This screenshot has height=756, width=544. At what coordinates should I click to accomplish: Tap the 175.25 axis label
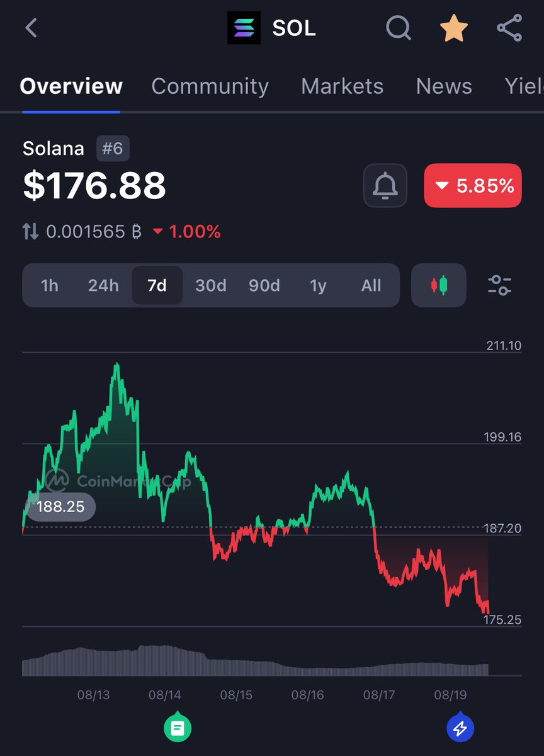[502, 620]
